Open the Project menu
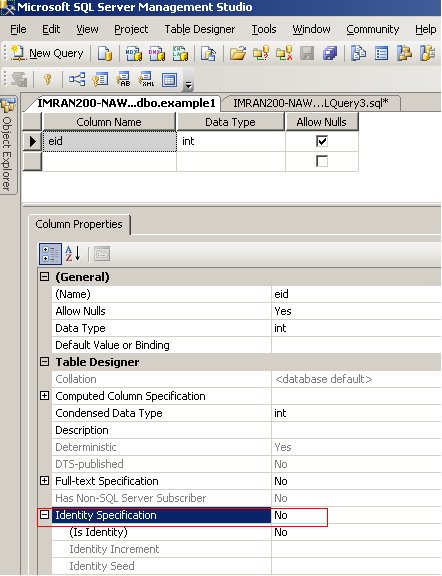 [x=131, y=29]
